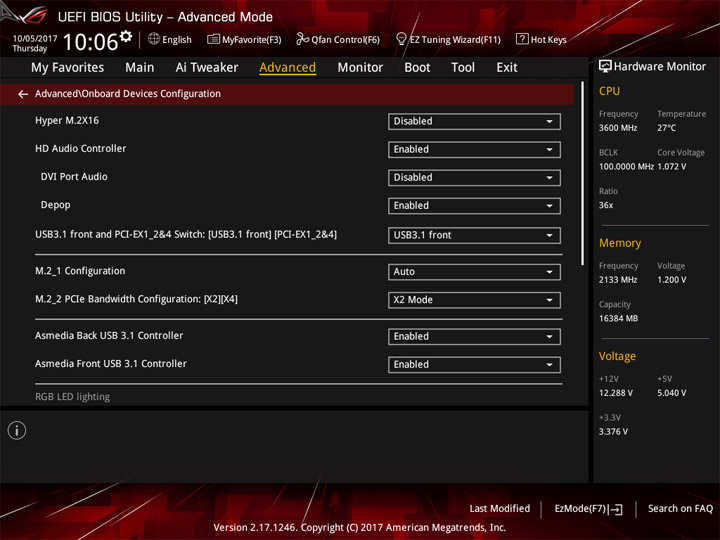Click the Asmedia Front USB 3.1 Controller label
This screenshot has height=540, width=720.
point(111,364)
